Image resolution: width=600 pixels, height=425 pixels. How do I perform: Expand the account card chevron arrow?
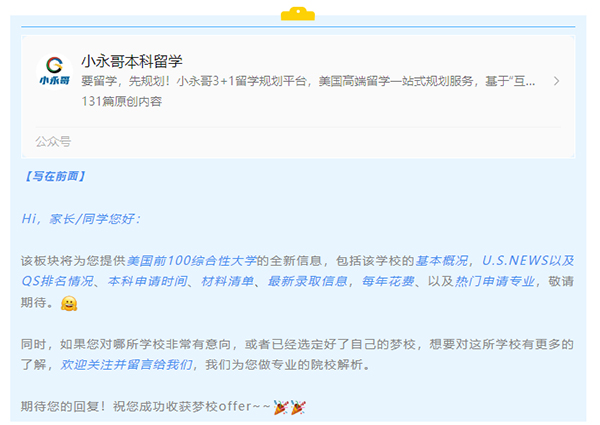[x=556, y=81]
